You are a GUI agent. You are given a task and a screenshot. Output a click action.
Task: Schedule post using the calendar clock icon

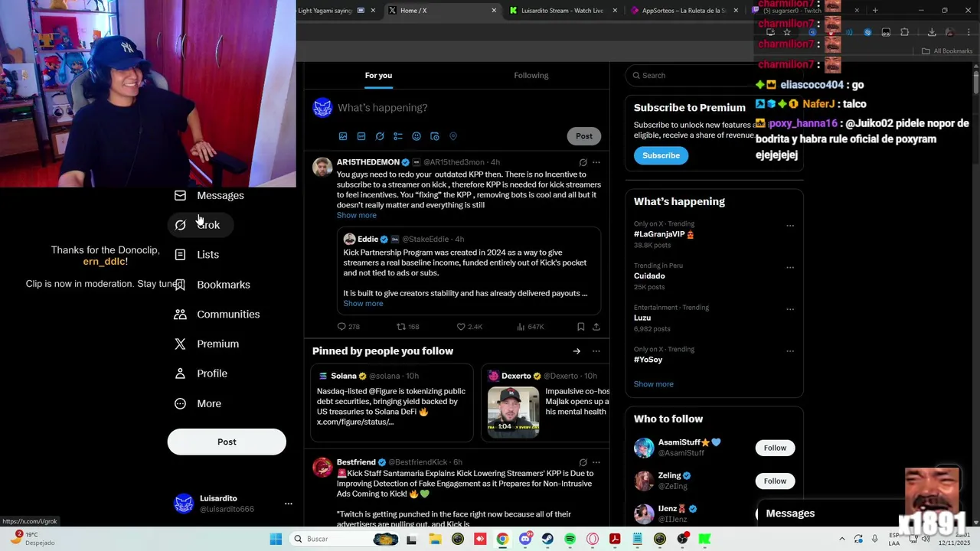coord(435,136)
